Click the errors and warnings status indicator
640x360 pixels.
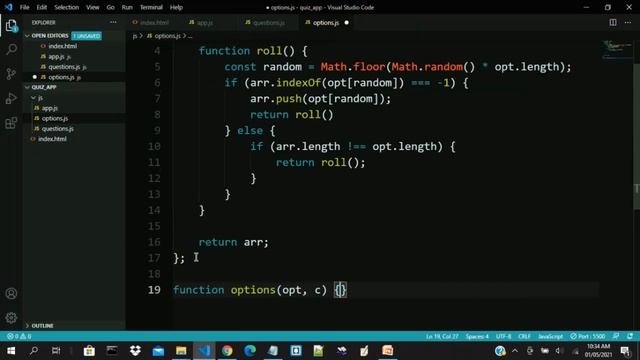[19, 336]
